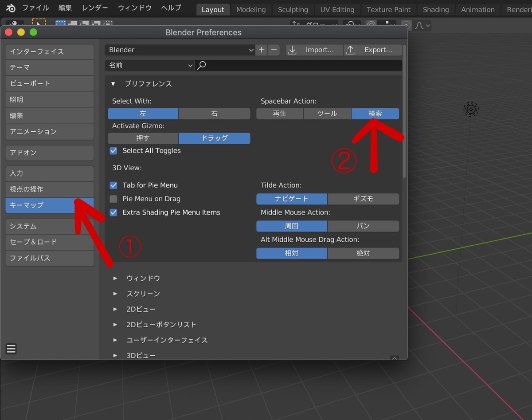The image size is (532, 420).
Task: Switch to the UV Editing workspace tab
Action: (337, 9)
